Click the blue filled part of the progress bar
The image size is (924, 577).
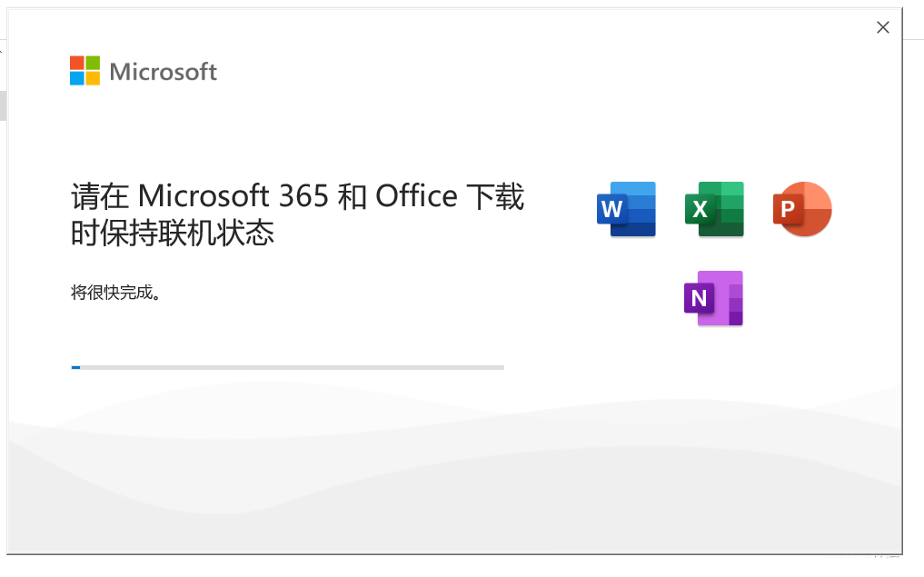point(75,367)
